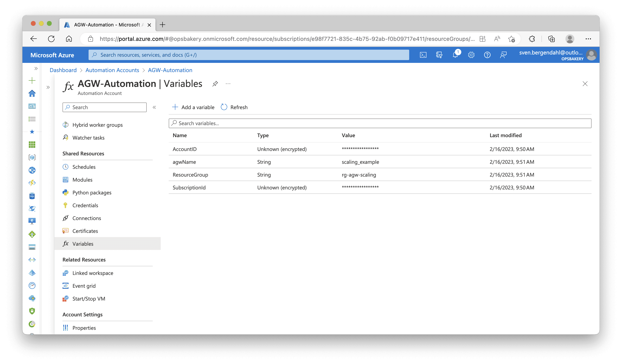The image size is (622, 364).
Task: Open Schedules in Shared Resources
Action: tap(84, 167)
